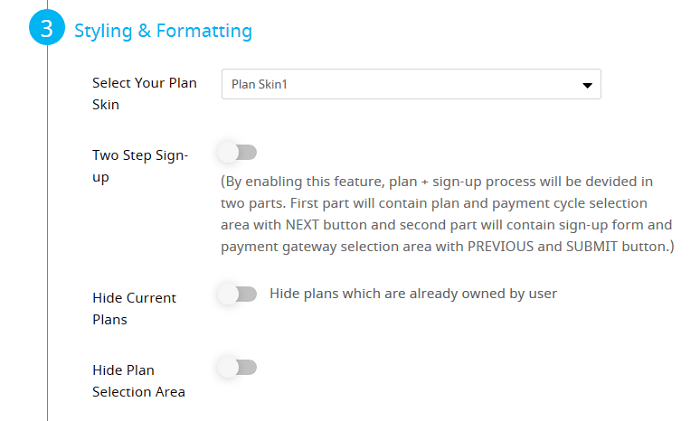The width and height of the screenshot is (700, 421).
Task: Click the Hide Current Plans label
Action: [134, 308]
